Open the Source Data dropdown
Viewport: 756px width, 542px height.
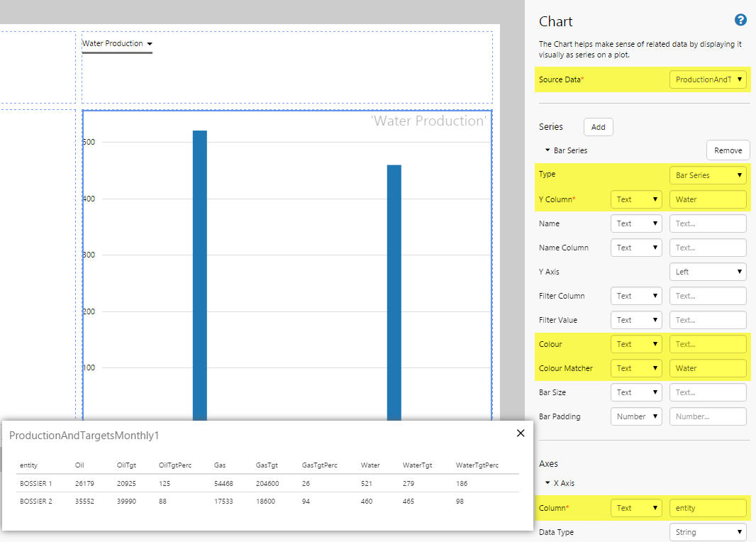pyautogui.click(x=708, y=79)
